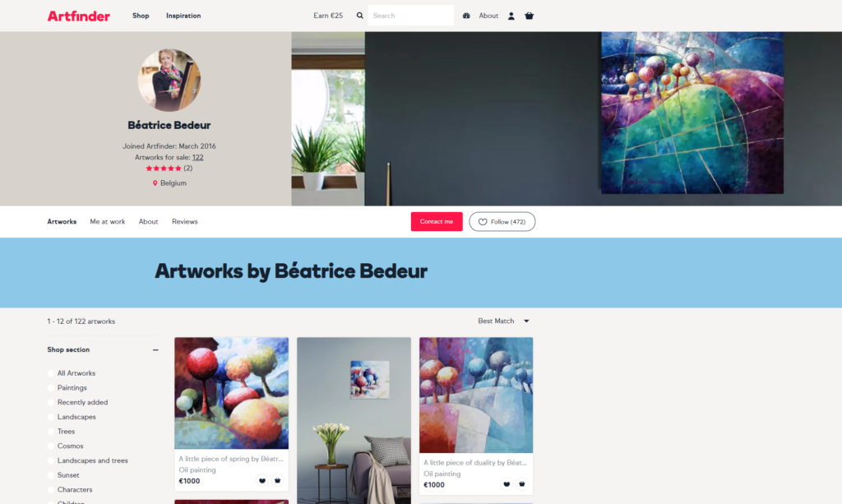
Task: Open the Best Match sort dropdown
Action: [504, 321]
